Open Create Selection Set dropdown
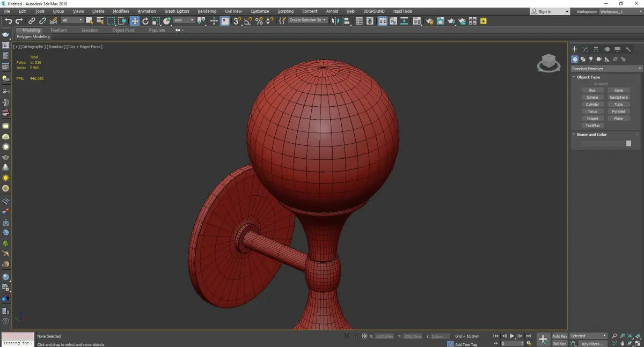 [x=308, y=20]
